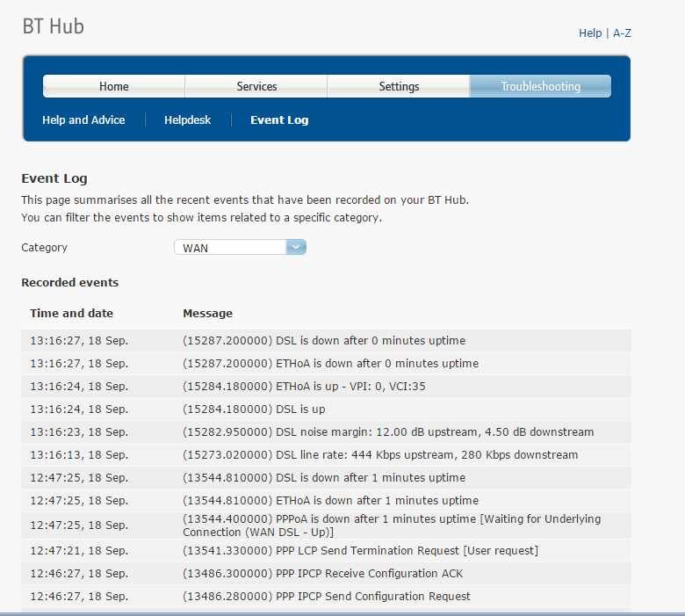Screen dimensions: 685x616
Task: Click the Time and date column header
Action: 71,313
